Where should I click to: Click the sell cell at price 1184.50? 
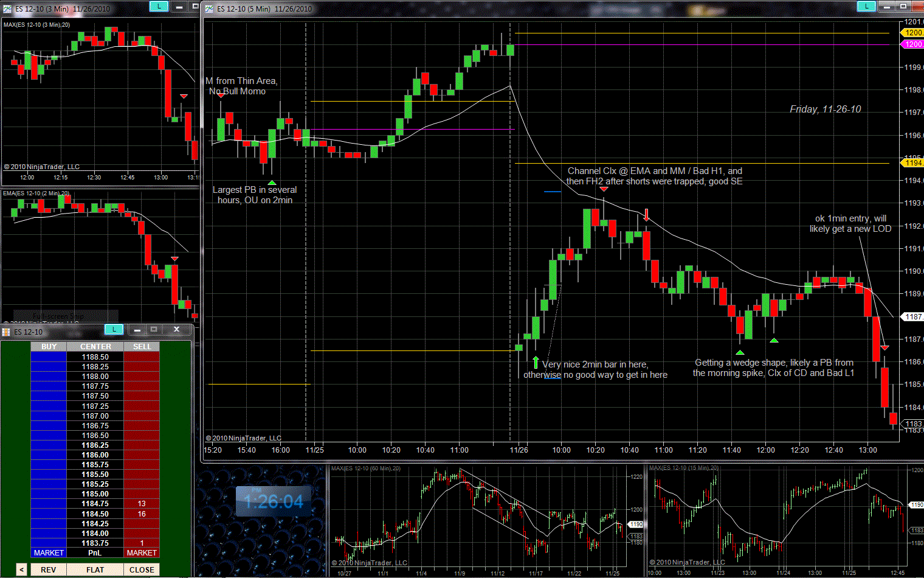(142, 514)
